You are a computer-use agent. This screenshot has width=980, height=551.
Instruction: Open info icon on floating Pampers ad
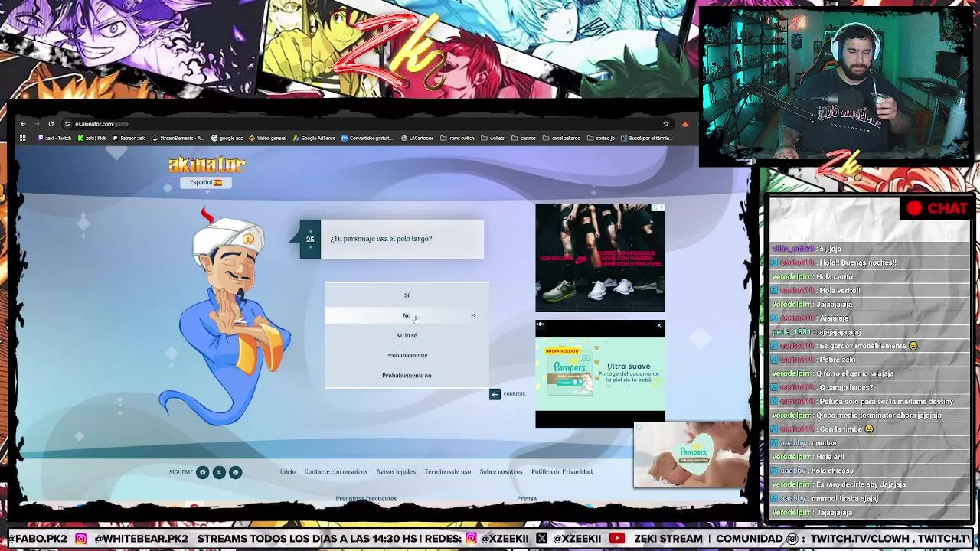(639, 427)
